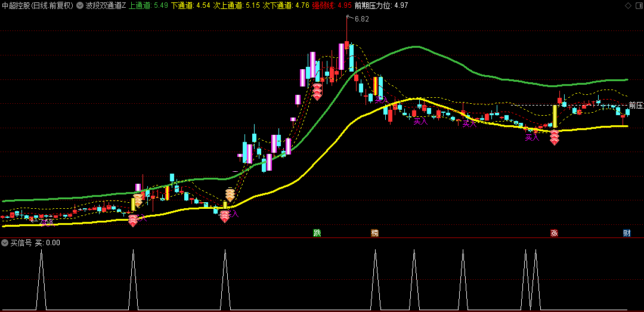Toggle the side panel icon at top right

tap(638, 5)
